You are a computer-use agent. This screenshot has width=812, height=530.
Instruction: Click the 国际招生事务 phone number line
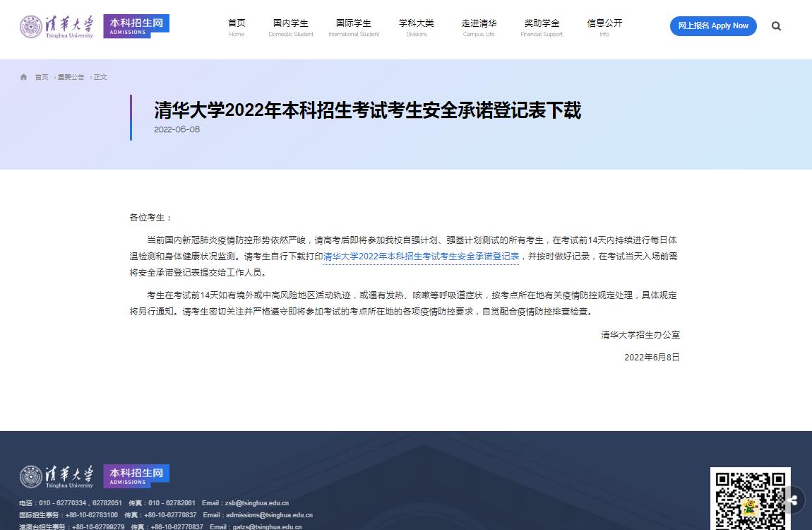tap(68, 515)
